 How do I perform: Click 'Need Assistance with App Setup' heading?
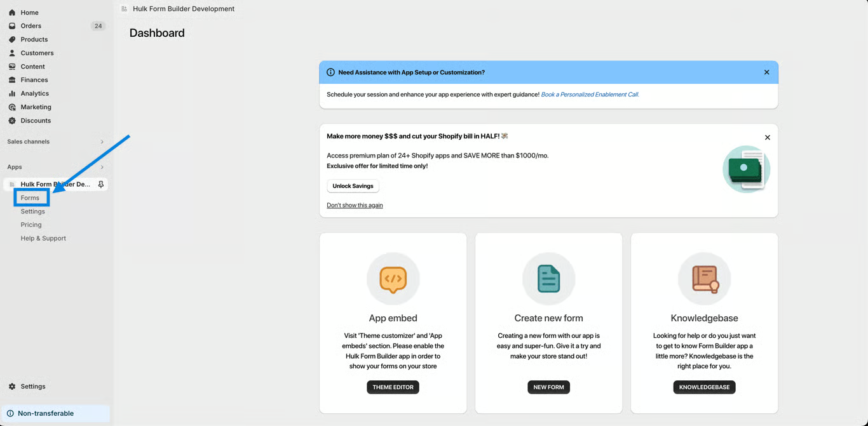(x=411, y=72)
